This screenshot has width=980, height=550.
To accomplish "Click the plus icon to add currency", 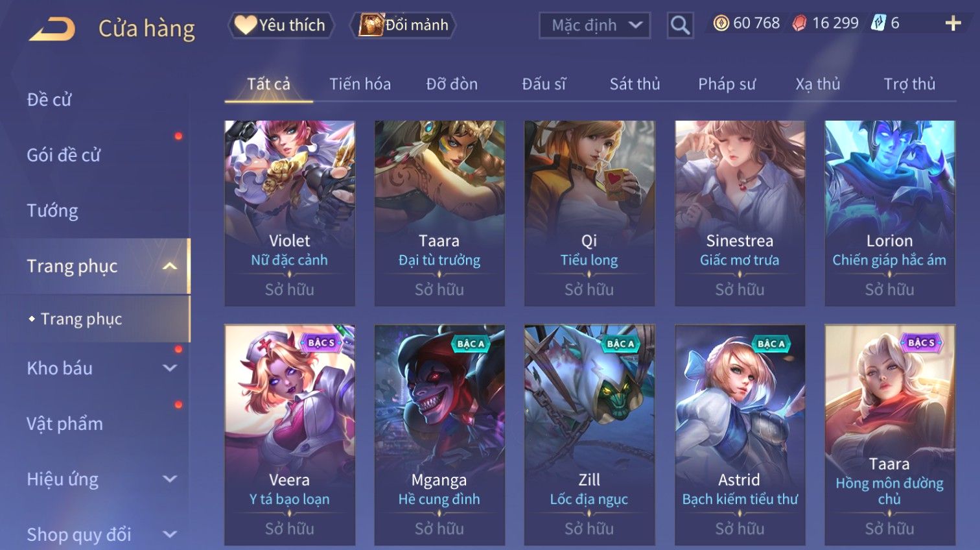I will pos(953,23).
